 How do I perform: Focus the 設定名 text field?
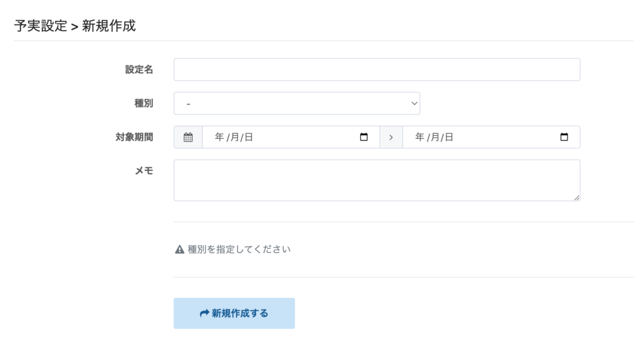point(377,70)
